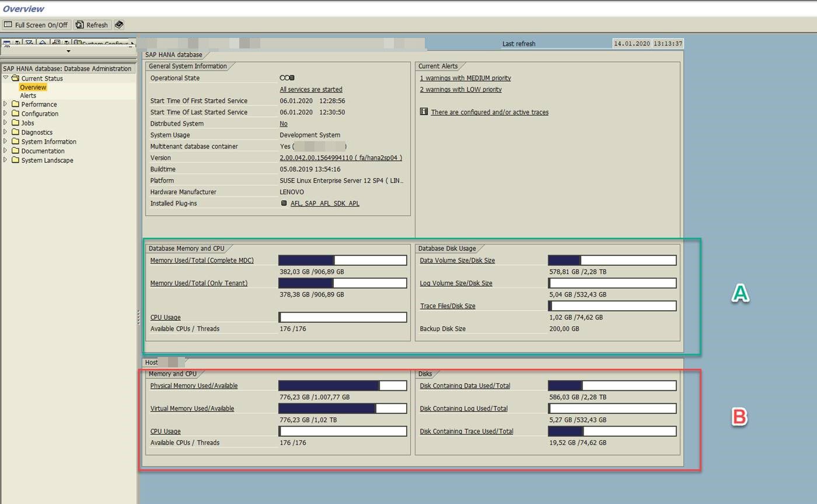Expand the System Landscape folder
Viewport: 817px width, 504px height.
6,160
